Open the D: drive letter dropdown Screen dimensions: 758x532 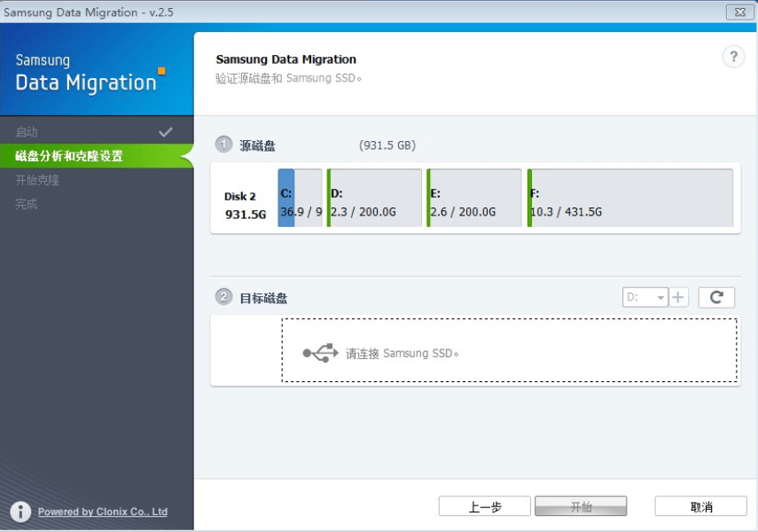click(x=645, y=298)
